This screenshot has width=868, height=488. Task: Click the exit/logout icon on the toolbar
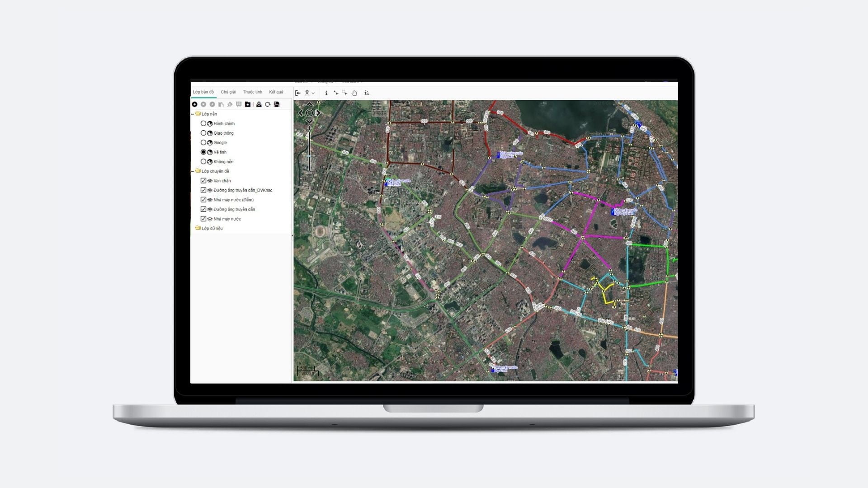point(298,93)
